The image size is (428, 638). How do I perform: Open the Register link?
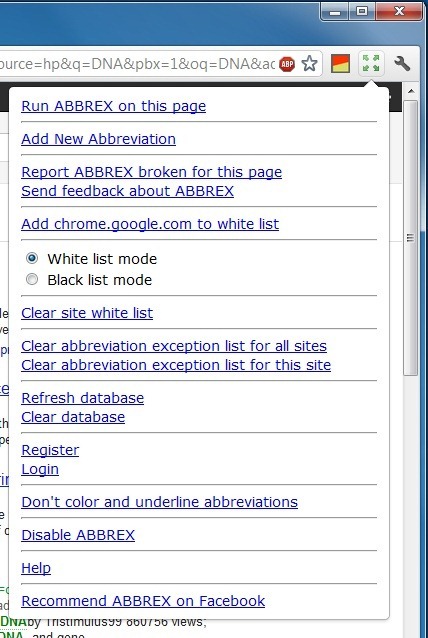pos(50,450)
